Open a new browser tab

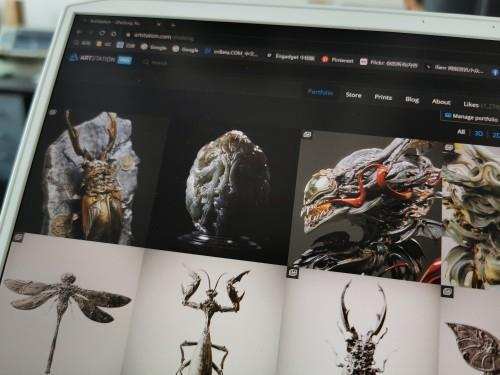tap(173, 25)
